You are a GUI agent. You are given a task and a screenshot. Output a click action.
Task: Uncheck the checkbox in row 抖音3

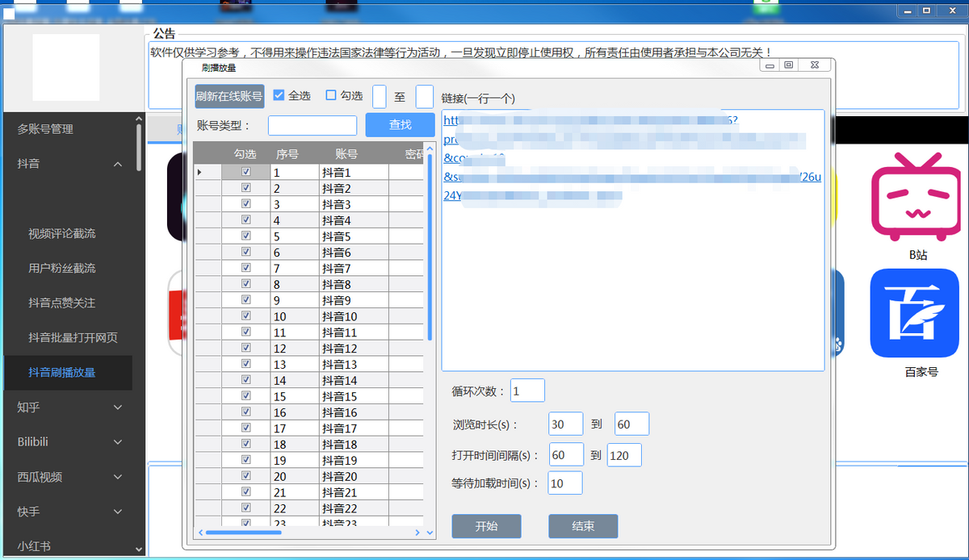[x=246, y=204]
